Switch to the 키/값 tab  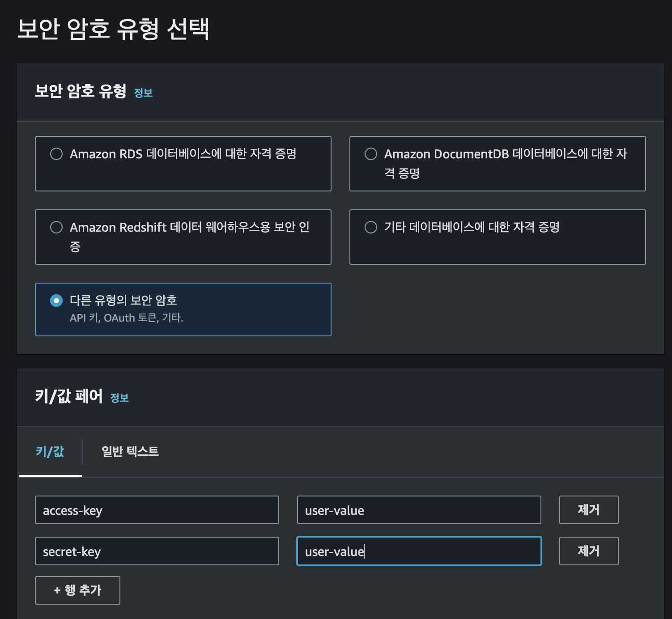50,451
